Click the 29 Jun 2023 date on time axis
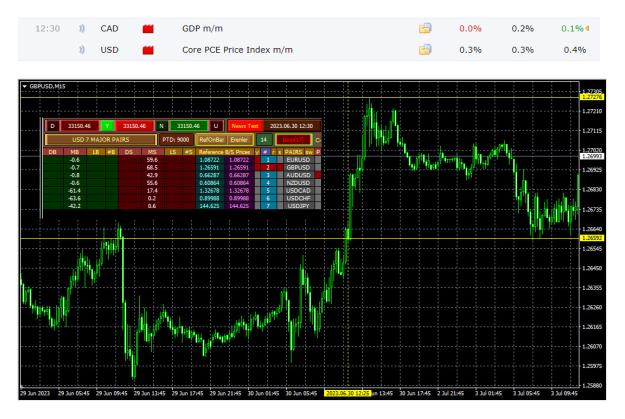 [35, 393]
